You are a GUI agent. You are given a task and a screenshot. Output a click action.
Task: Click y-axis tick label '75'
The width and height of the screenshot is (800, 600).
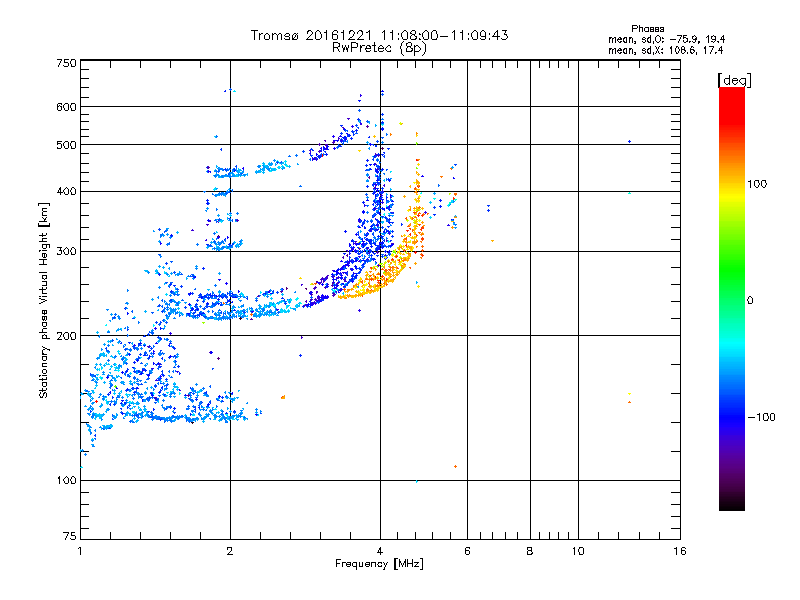tap(70, 536)
